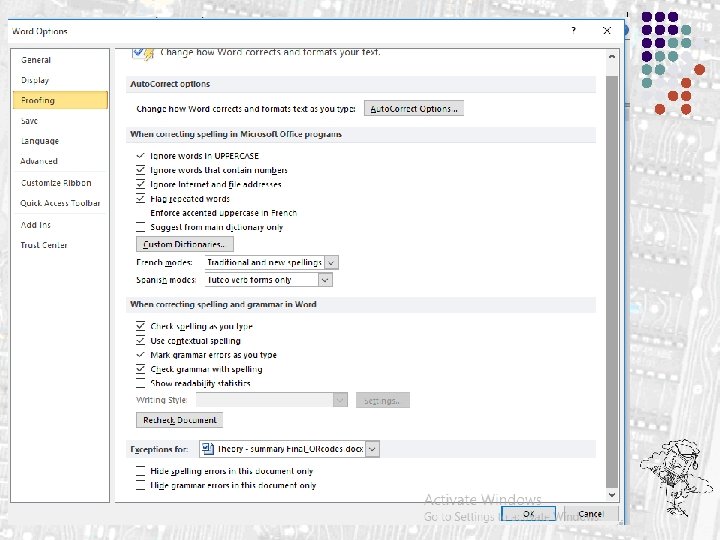
Task: Click the vertical scrollbar thumb
Action: tap(612, 281)
